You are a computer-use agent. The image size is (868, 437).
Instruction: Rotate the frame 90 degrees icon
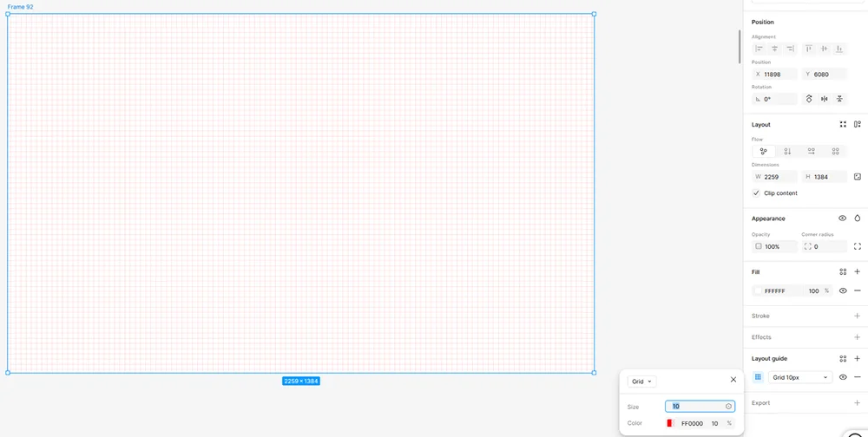pos(809,99)
